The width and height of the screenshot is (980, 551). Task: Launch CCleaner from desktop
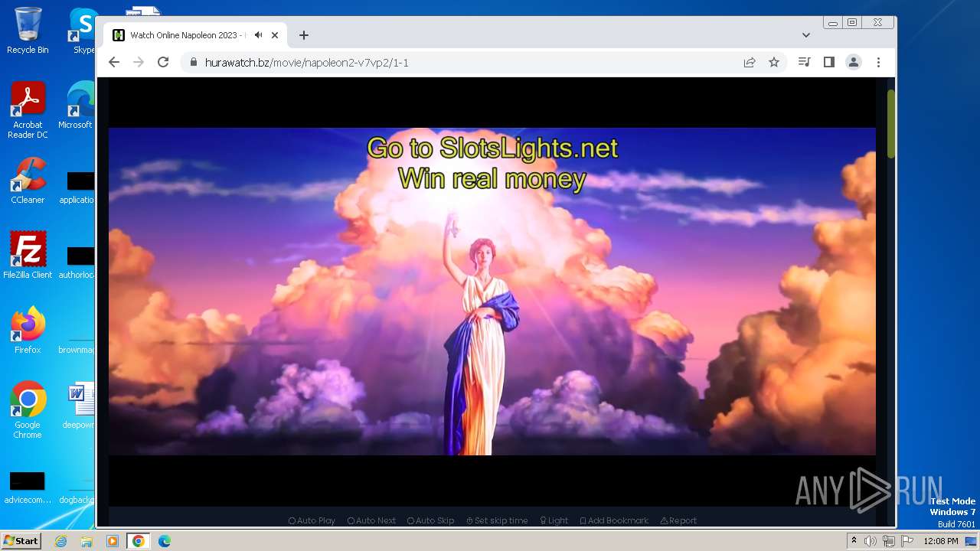pos(28,181)
